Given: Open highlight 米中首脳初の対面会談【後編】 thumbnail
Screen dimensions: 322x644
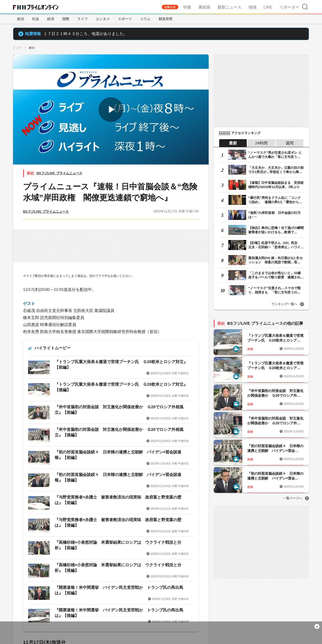Looking at the screenshot, I should [x=39, y=435].
